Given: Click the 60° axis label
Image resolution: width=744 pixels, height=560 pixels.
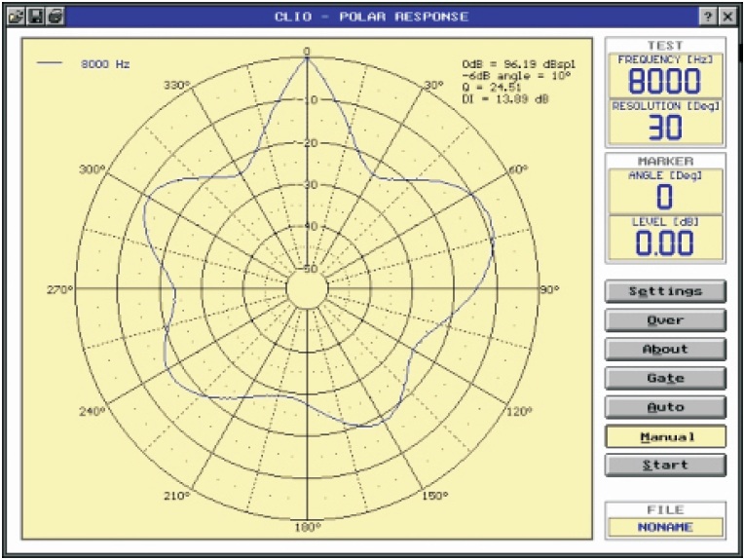Looking at the screenshot, I should [518, 169].
